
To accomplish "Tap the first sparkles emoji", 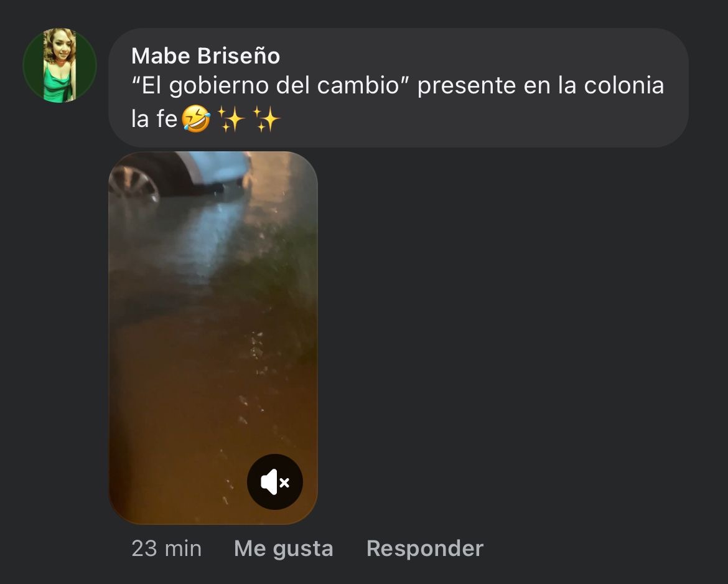I will click(231, 118).
